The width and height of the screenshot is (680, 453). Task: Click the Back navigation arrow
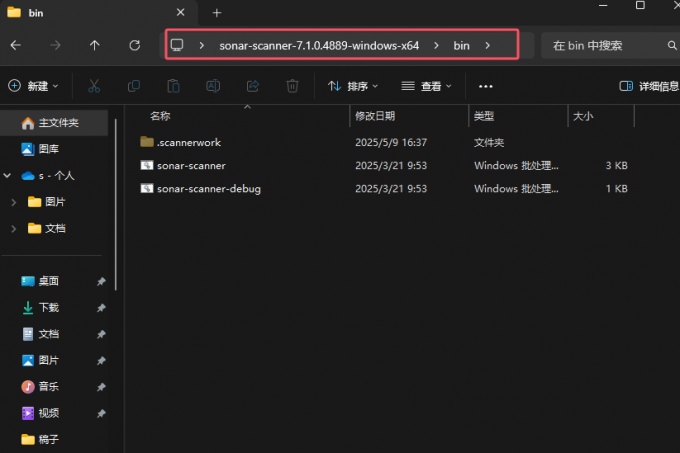point(16,45)
